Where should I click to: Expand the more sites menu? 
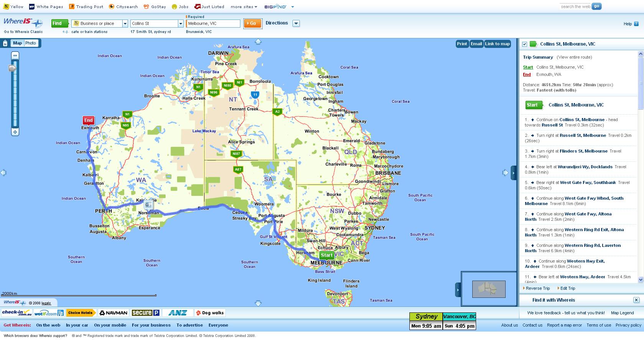[244, 7]
